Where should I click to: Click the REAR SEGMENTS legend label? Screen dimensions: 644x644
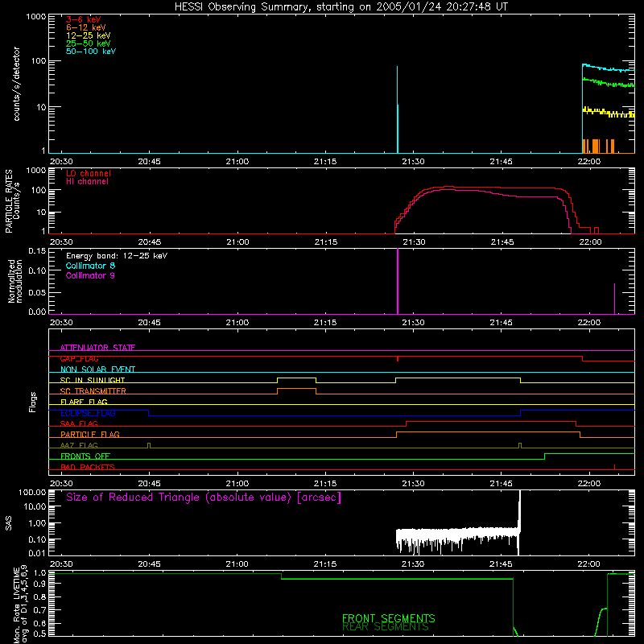click(386, 627)
